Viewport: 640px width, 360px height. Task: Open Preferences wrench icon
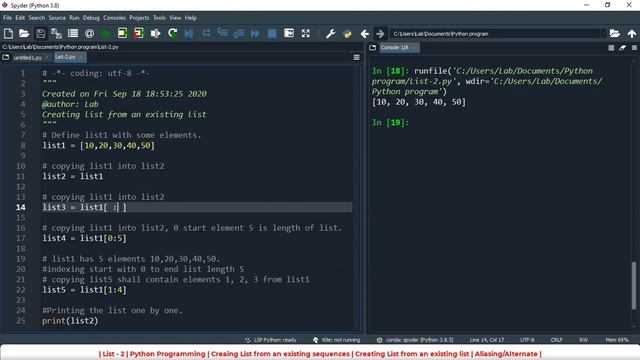[x=330, y=33]
